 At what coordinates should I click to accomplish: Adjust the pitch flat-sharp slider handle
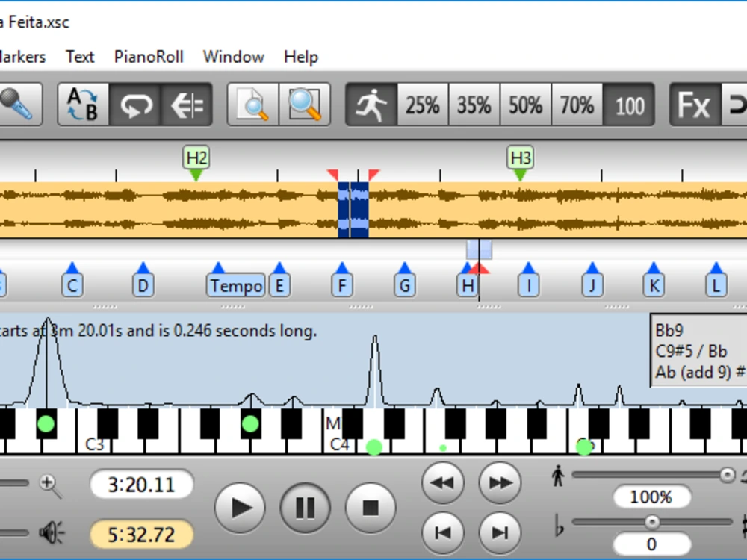tap(652, 522)
